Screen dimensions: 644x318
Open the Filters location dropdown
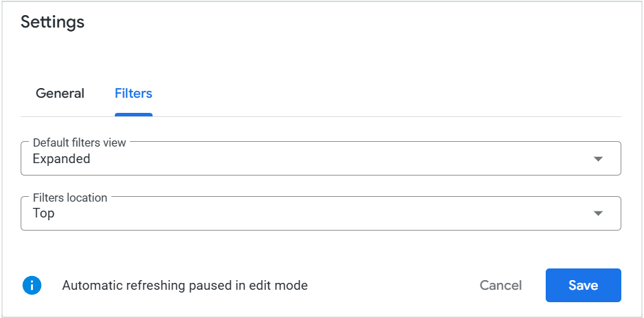320,213
